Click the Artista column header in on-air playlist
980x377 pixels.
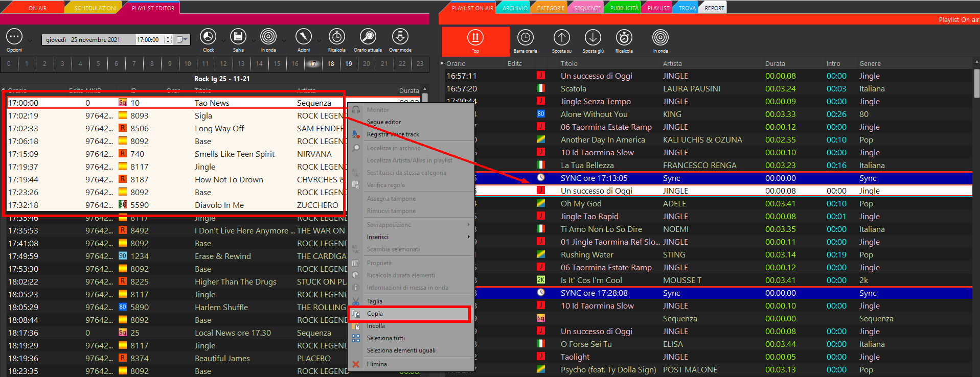[x=672, y=63]
